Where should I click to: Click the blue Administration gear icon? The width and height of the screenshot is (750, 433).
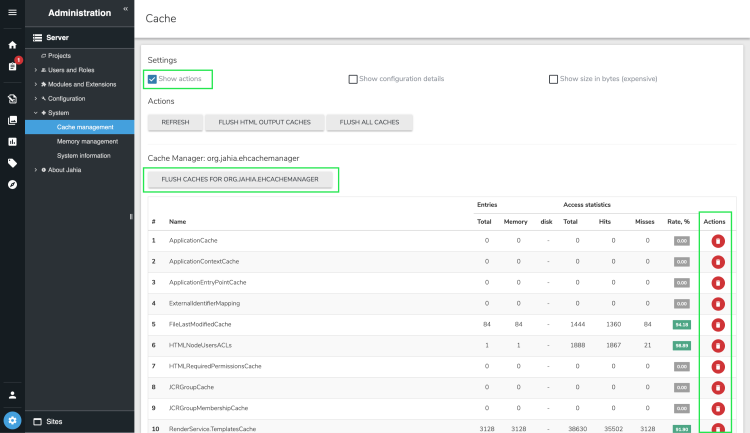coord(12,421)
